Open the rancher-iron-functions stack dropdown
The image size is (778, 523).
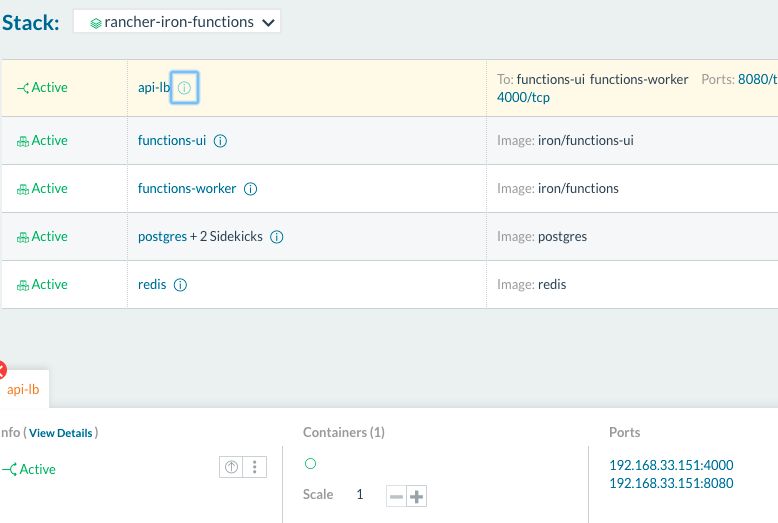click(177, 22)
